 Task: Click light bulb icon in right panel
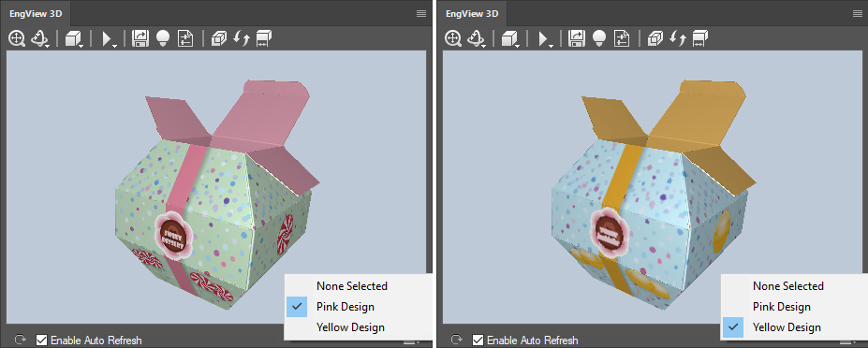598,38
